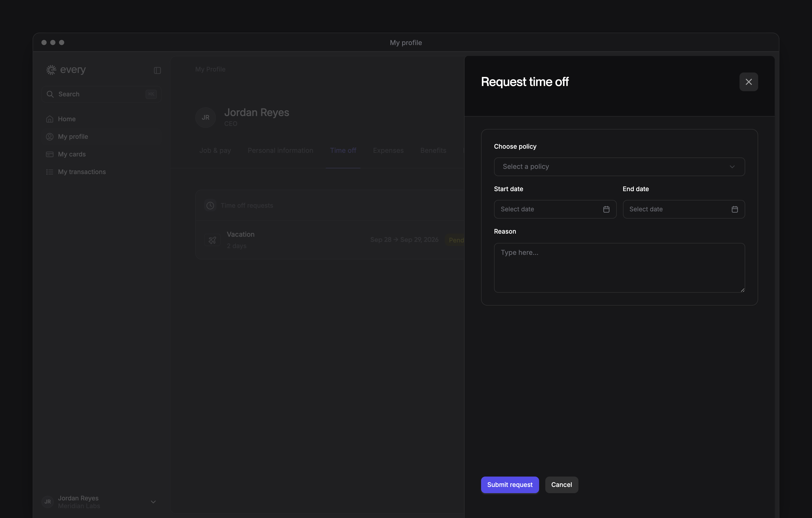Switch to the Job & pay tab
The height and width of the screenshot is (518, 812).
(x=215, y=150)
